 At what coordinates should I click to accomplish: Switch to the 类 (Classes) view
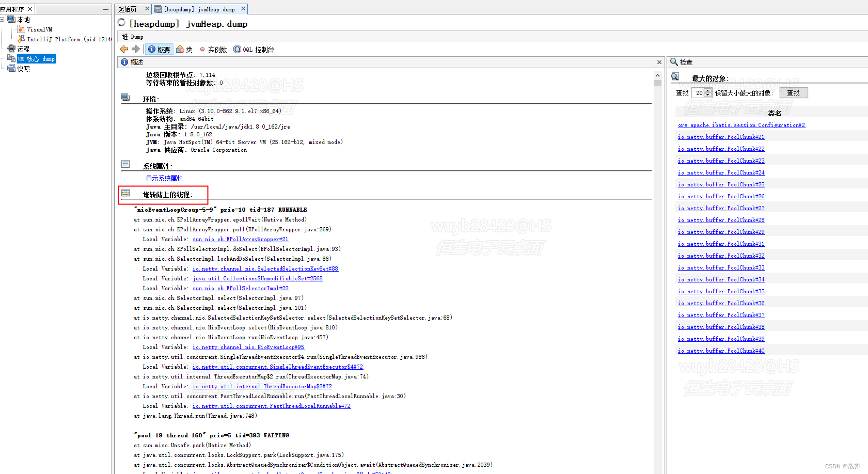pos(184,49)
